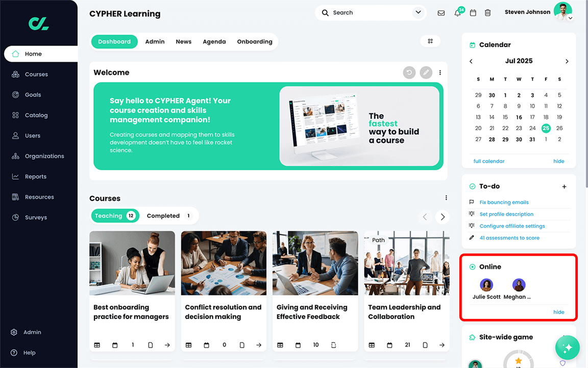
Task: Select the Teaching courses tab
Action: coord(115,216)
